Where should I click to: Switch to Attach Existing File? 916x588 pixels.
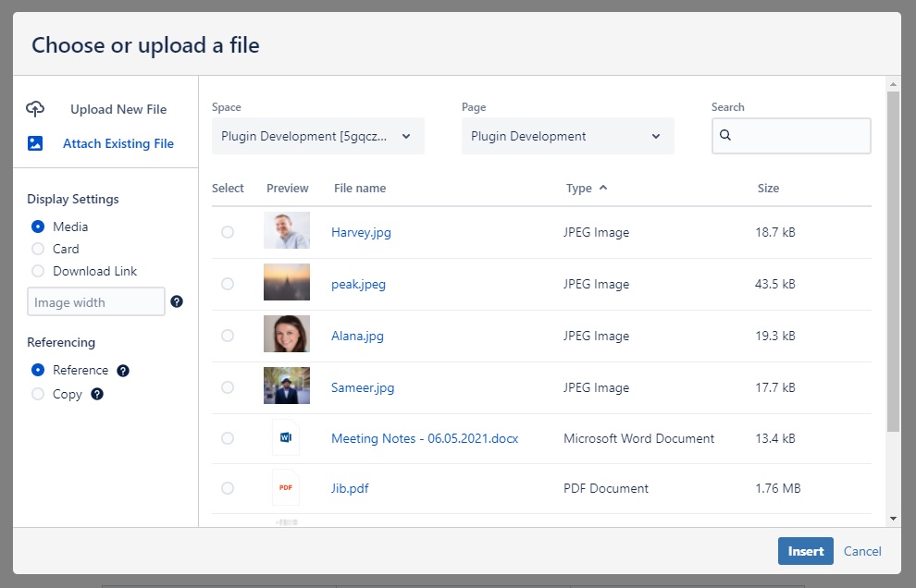pyautogui.click(x=118, y=143)
